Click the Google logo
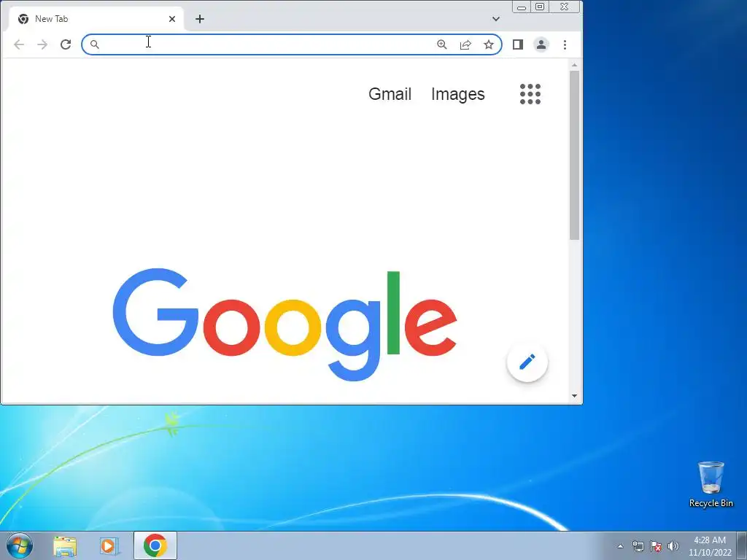The height and width of the screenshot is (560, 747). pyautogui.click(x=285, y=324)
